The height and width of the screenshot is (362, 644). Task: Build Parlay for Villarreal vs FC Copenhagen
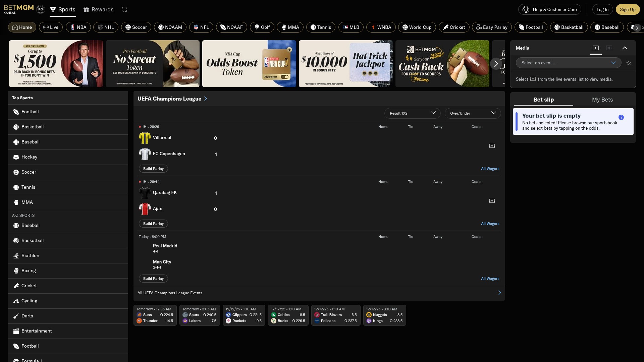(x=153, y=169)
